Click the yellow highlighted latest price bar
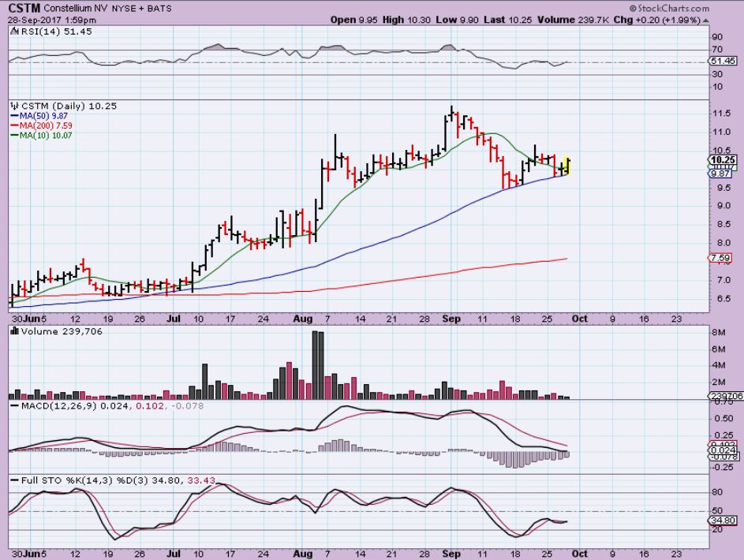Screen dimensions: 744x560 [x=568, y=166]
